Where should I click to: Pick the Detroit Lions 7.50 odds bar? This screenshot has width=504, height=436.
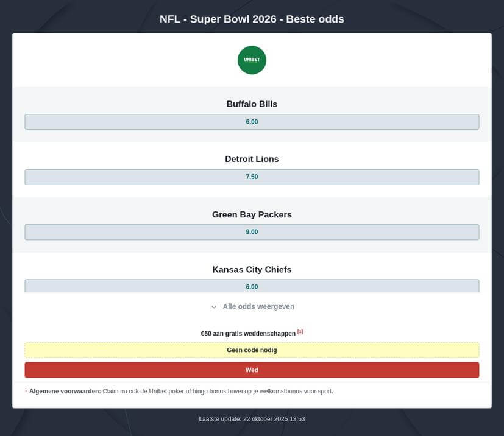coord(252,177)
